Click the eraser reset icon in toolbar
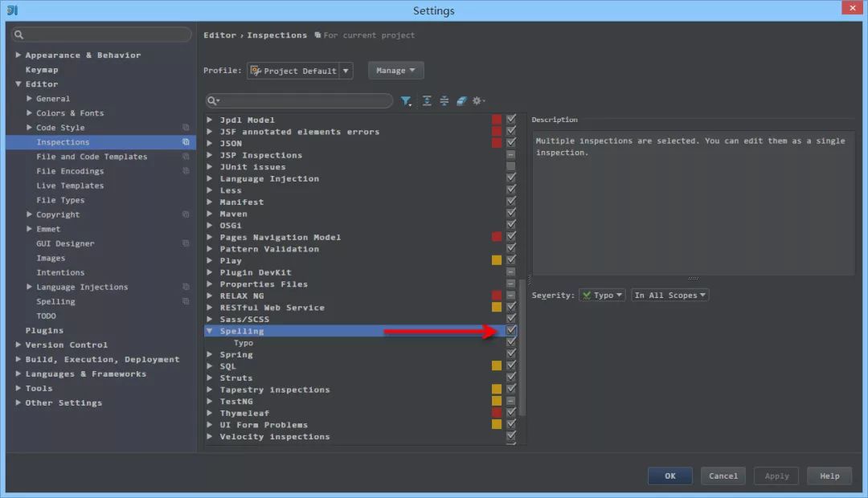 tap(461, 101)
